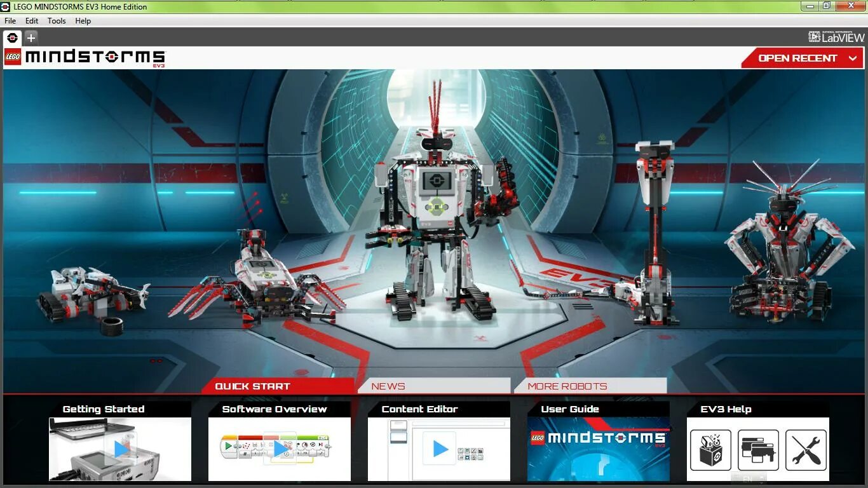Image resolution: width=868 pixels, height=488 pixels.
Task: Switch to the QUICK START tab
Action: (277, 386)
